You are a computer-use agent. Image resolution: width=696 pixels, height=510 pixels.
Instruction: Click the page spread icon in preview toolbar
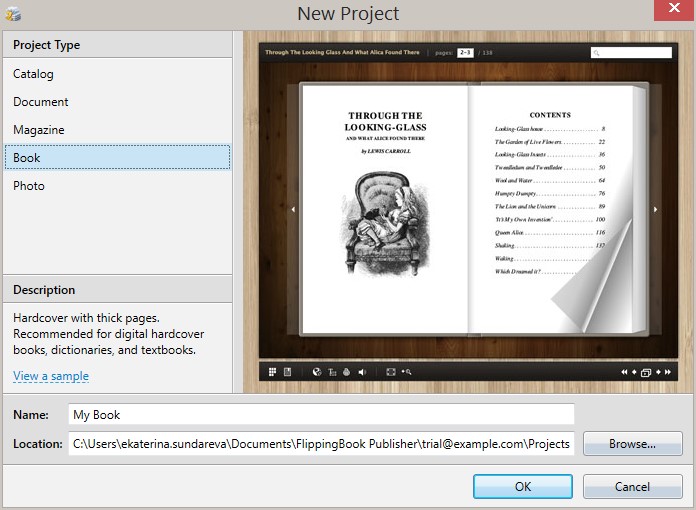point(646,372)
